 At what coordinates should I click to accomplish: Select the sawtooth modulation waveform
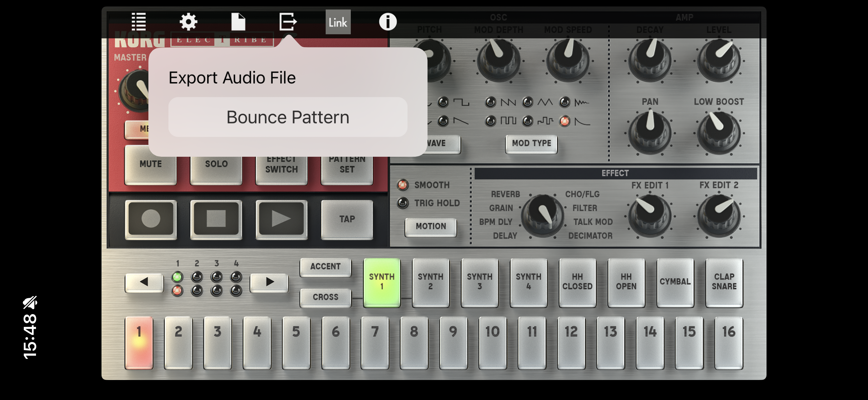point(490,102)
